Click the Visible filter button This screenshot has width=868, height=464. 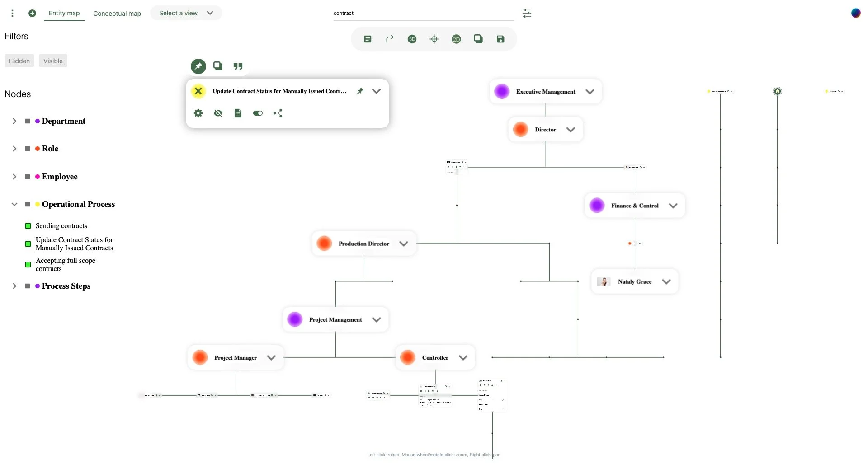click(53, 61)
